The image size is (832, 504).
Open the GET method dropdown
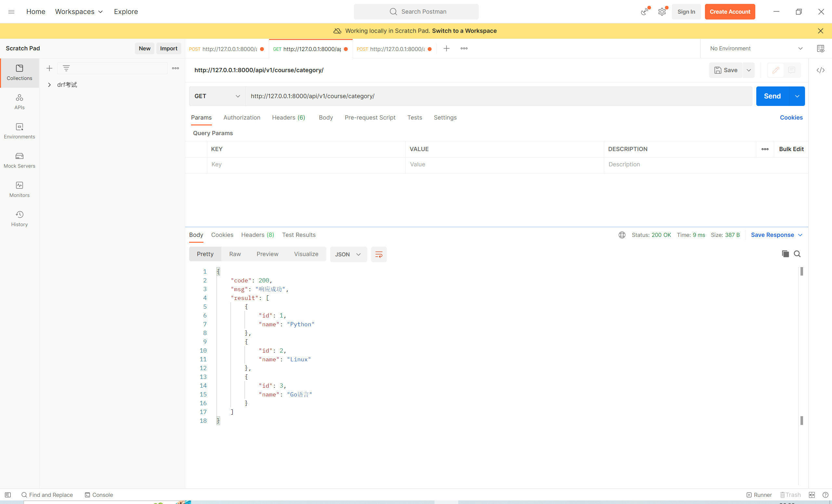pos(217,96)
